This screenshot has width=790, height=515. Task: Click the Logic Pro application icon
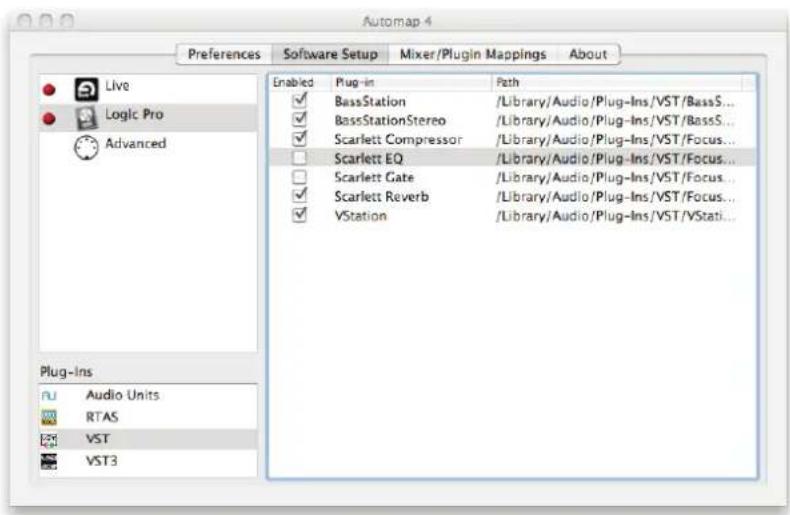tap(86, 118)
